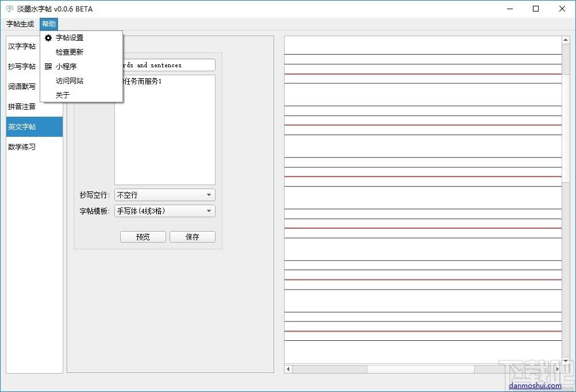Minimize the 淡墨水字帖 window
Viewport: 576px width, 392px height.
tap(510, 9)
